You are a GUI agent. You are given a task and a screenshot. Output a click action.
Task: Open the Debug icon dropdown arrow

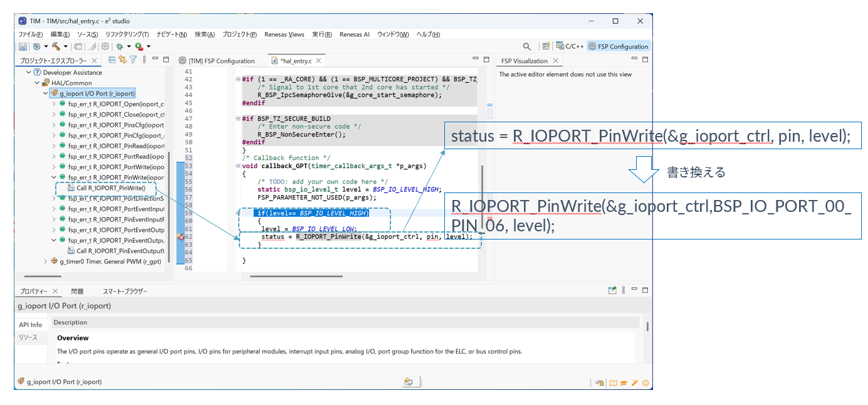pyautogui.click(x=128, y=46)
